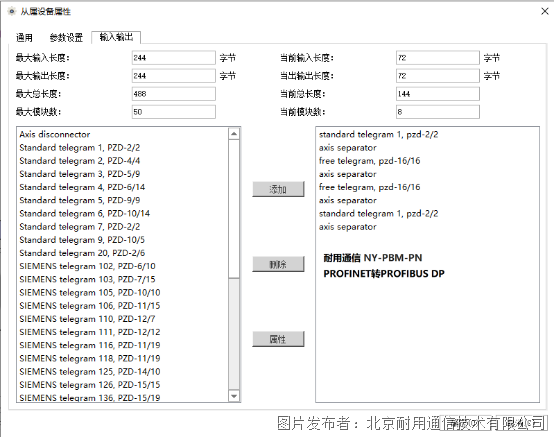Switch to the 通用 tab
This screenshot has width=554, height=437.
[x=24, y=37]
